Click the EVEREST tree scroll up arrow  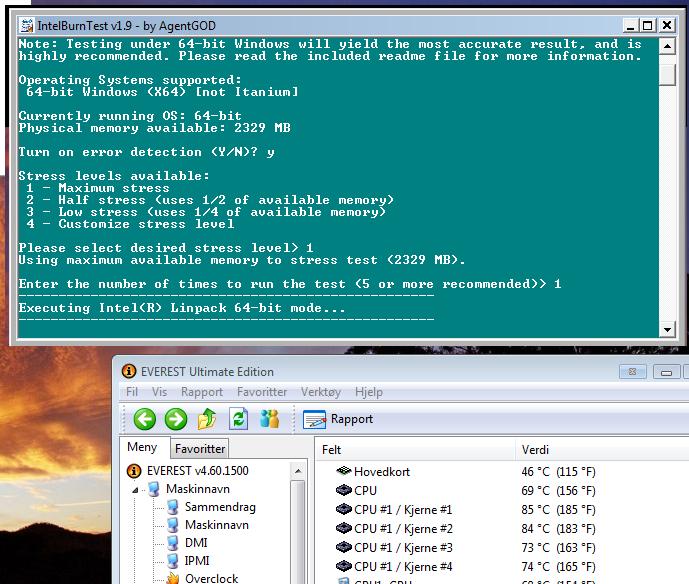click(298, 471)
